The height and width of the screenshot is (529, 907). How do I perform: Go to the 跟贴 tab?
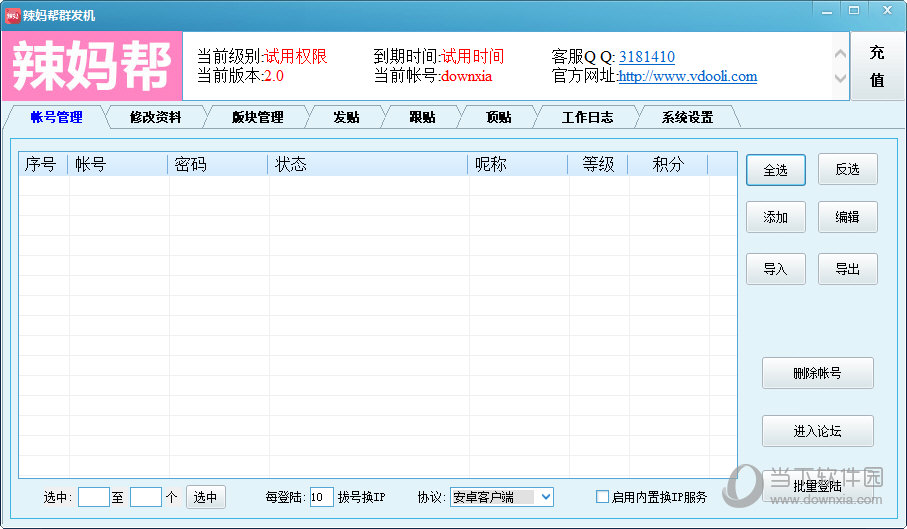[422, 117]
